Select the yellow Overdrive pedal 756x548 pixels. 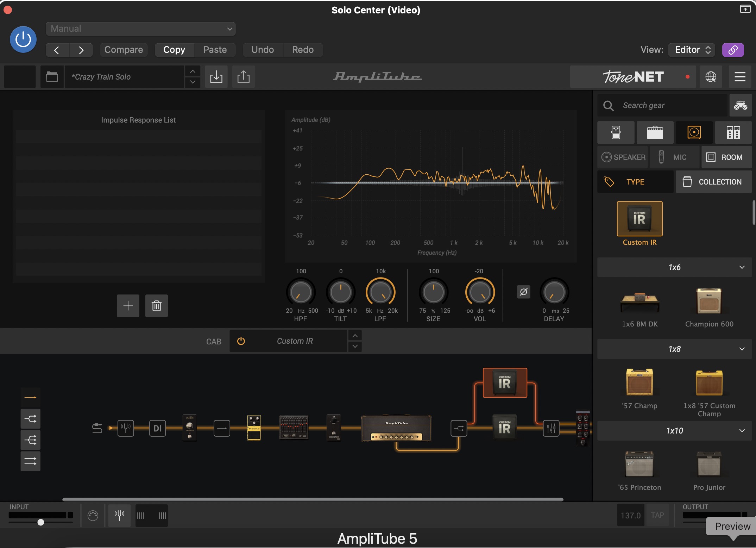(254, 428)
